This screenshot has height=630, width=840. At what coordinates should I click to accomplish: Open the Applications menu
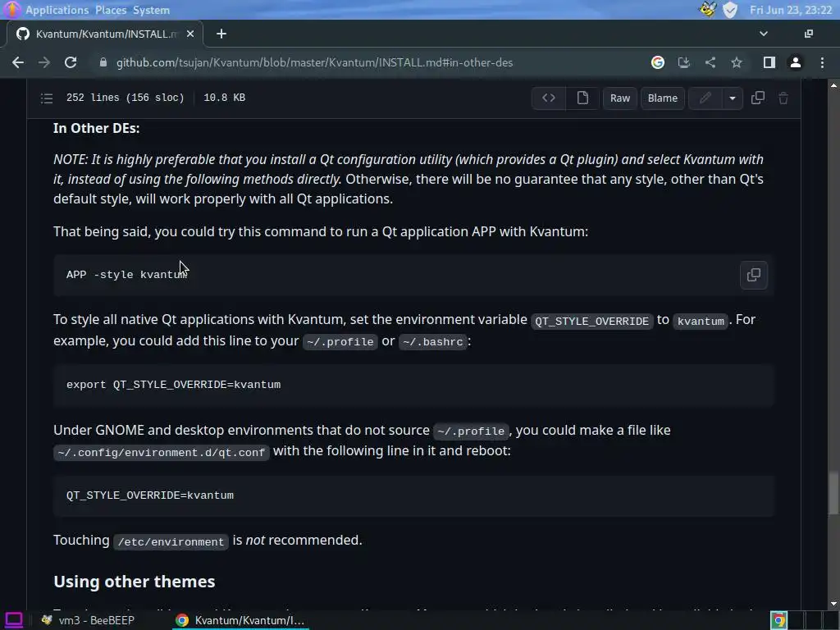(x=57, y=10)
